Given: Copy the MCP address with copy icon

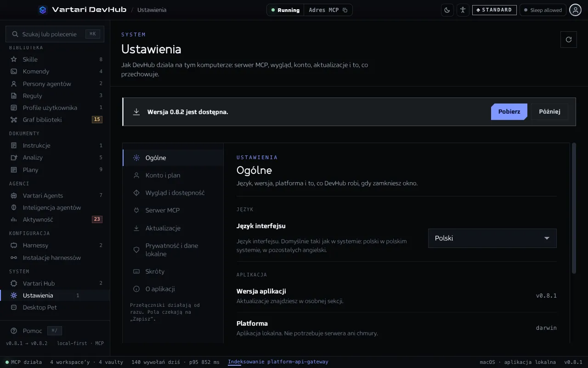Looking at the screenshot, I should (x=345, y=10).
